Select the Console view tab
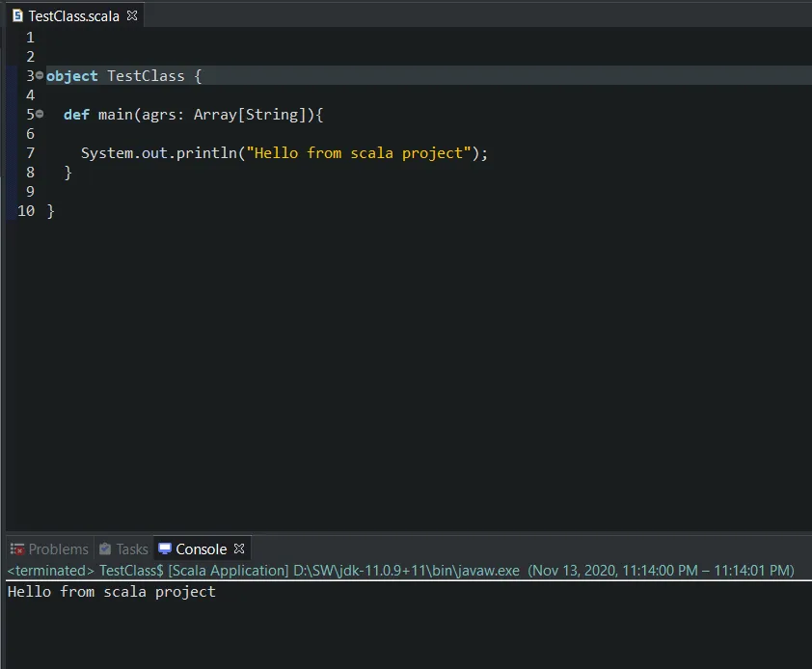This screenshot has width=812, height=669. click(x=202, y=549)
